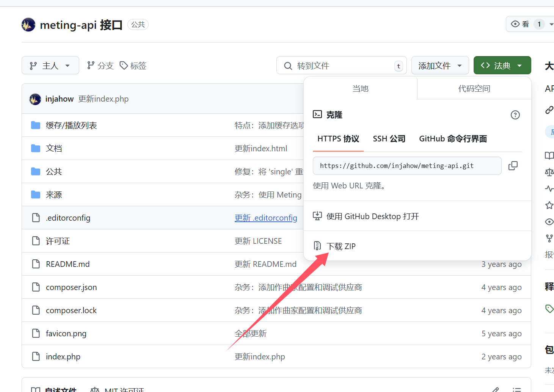The image size is (554, 392).
Task: Open the 标签 tags link
Action: [x=133, y=66]
